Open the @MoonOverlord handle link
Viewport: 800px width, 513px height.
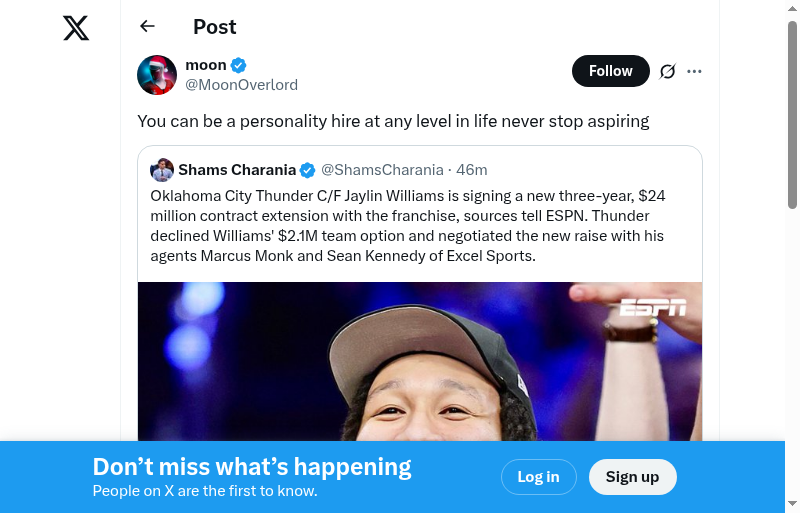241,85
